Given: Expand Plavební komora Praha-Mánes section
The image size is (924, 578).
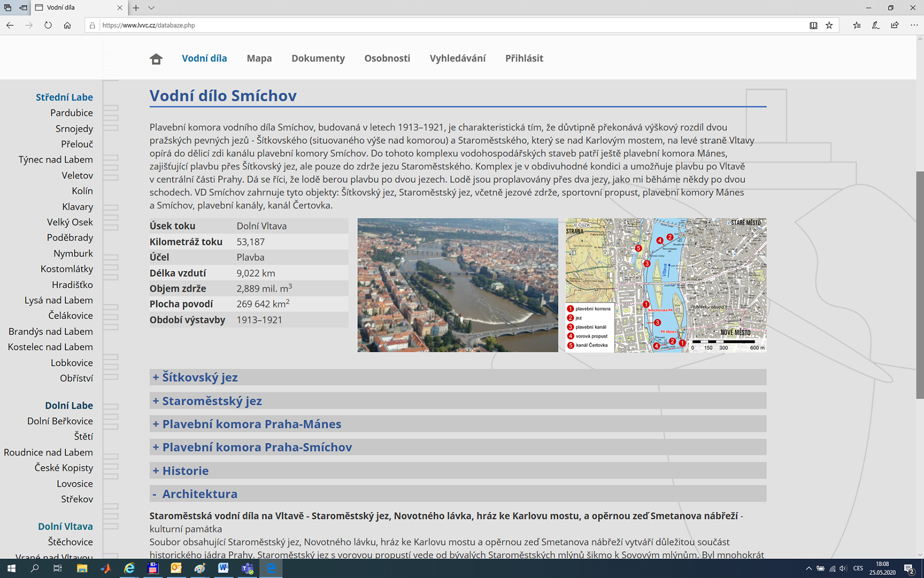Looking at the screenshot, I should click(x=252, y=424).
